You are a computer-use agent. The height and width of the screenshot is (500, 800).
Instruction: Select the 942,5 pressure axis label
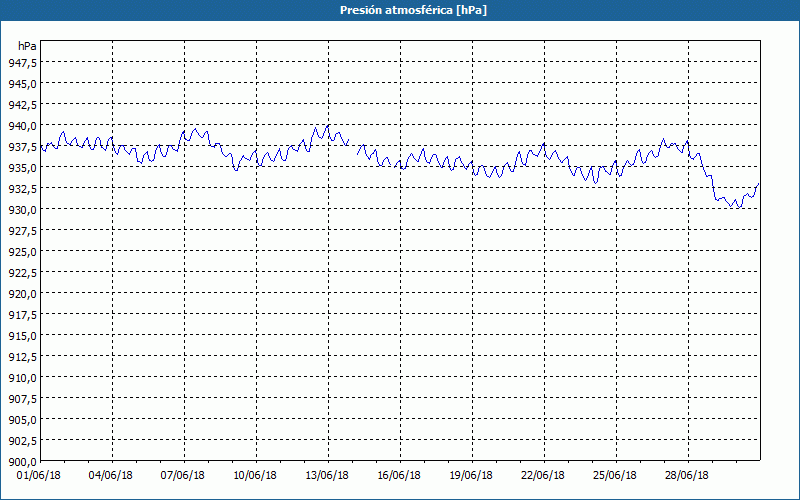[22, 105]
